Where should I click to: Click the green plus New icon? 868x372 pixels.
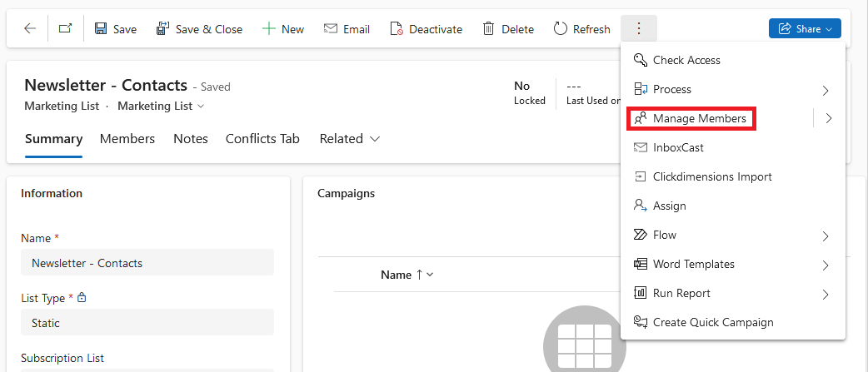tap(268, 29)
